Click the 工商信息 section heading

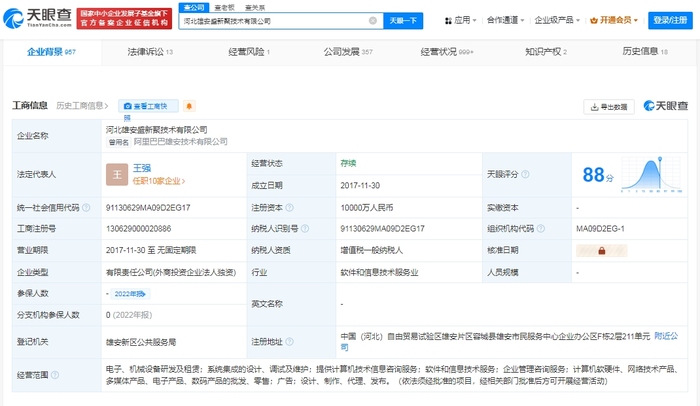[x=30, y=105]
